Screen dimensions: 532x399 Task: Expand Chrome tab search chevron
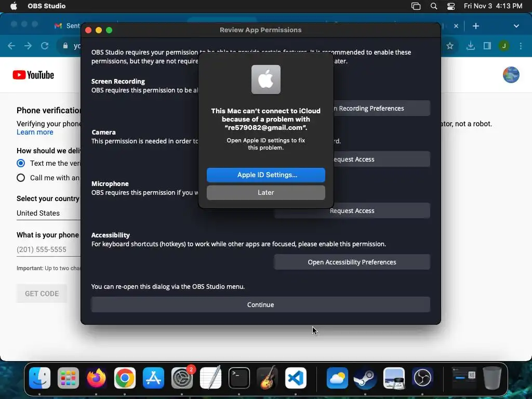[516, 26]
